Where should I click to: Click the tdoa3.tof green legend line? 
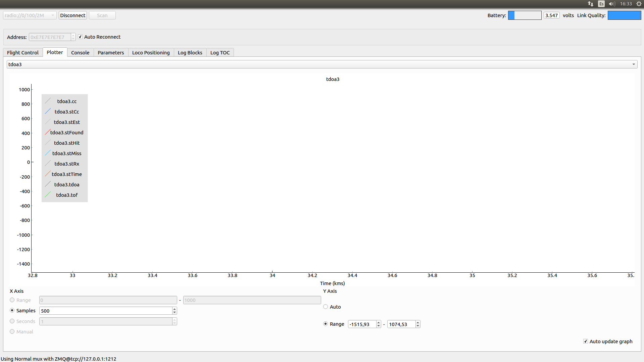[48, 195]
